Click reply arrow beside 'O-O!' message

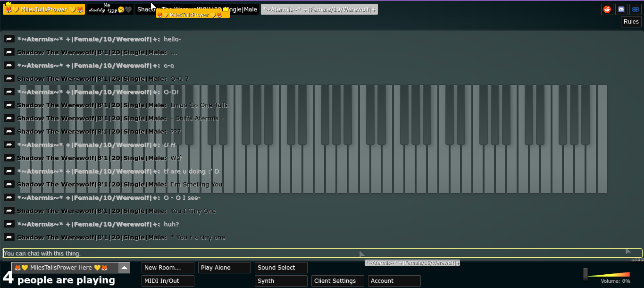[9, 92]
